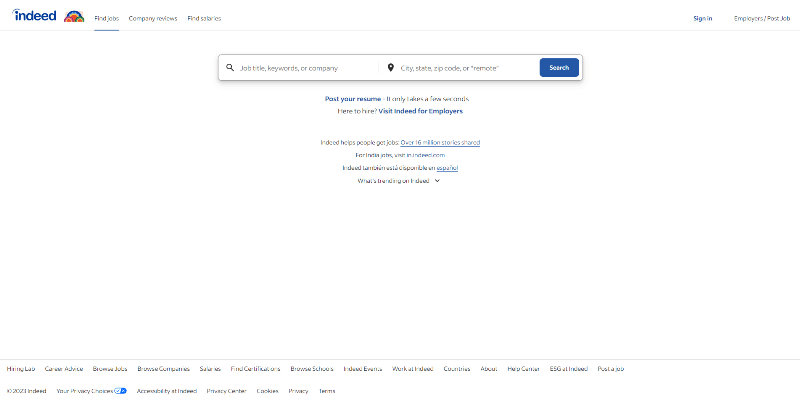Open Browse Companies footer link

(x=163, y=369)
